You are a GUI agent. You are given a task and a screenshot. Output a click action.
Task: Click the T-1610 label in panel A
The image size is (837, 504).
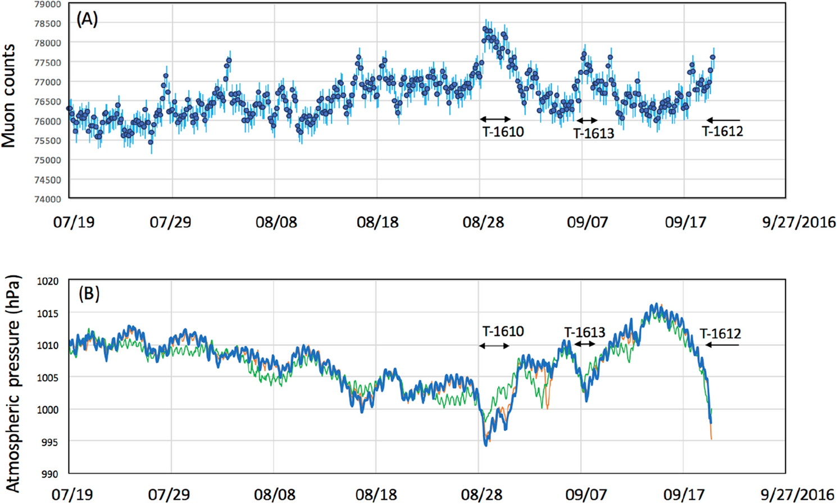(x=502, y=133)
